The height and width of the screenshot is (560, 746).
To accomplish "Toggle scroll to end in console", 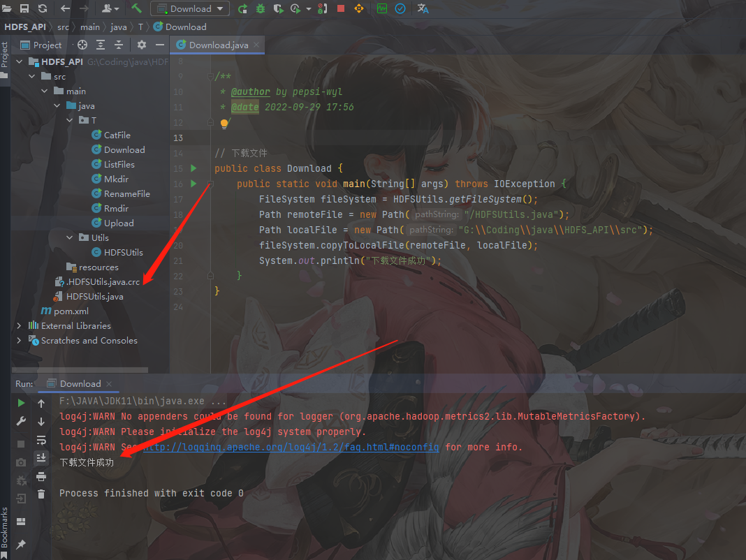I will (x=41, y=457).
